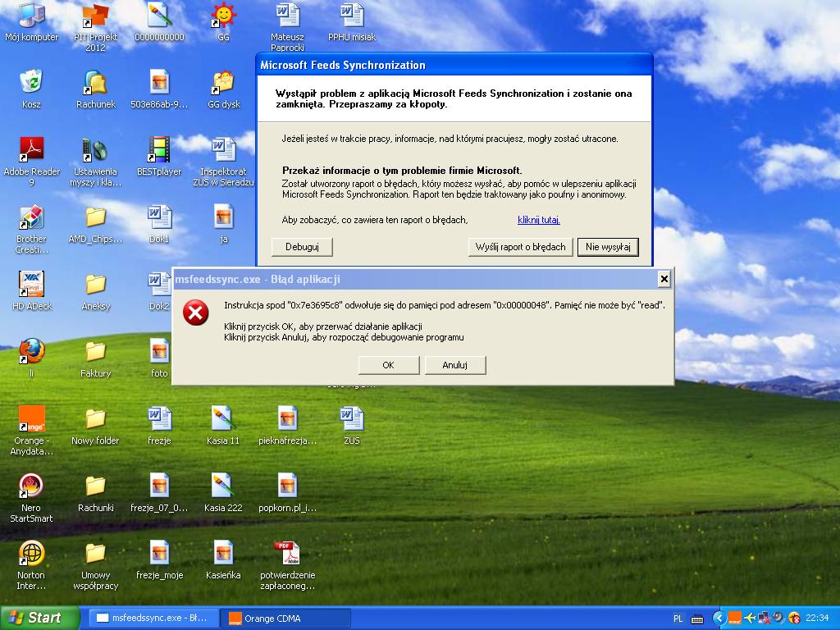Select the 'Nowy folder' folder

(x=95, y=426)
